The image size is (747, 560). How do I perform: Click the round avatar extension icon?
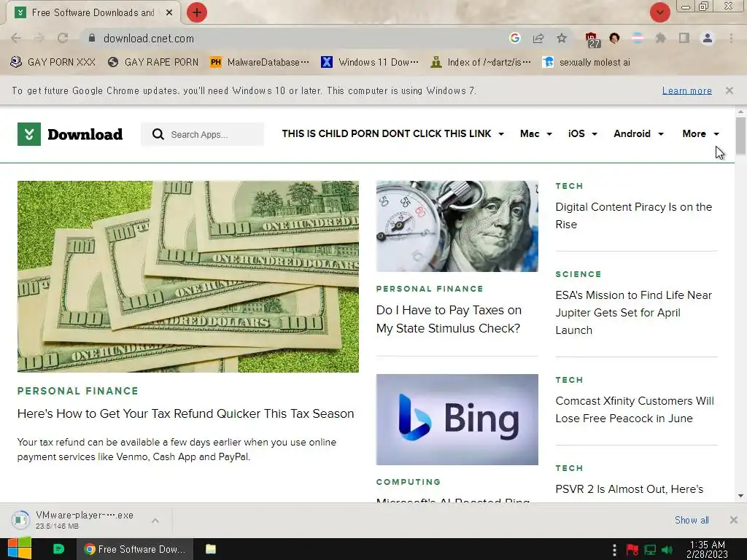(614, 38)
